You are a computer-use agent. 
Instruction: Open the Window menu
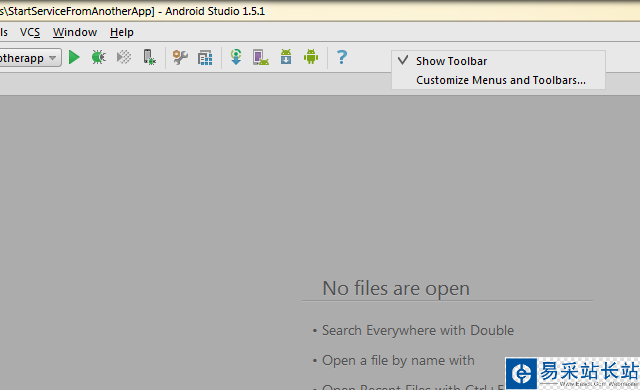tap(75, 32)
